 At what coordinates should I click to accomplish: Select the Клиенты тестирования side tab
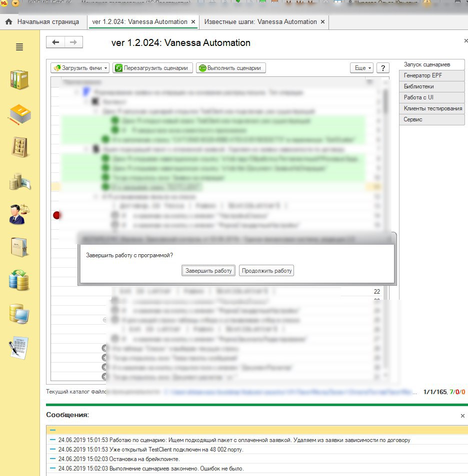point(431,108)
